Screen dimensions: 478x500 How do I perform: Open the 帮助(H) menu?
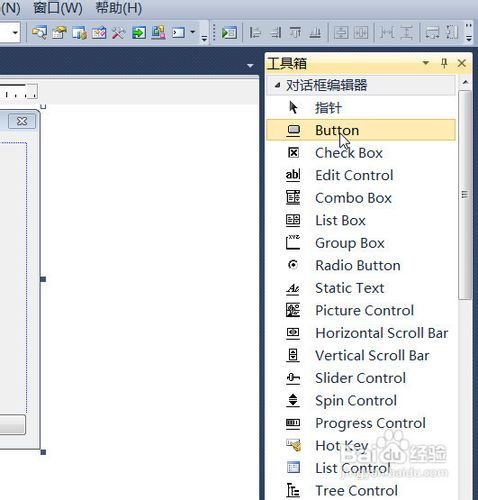point(119,8)
